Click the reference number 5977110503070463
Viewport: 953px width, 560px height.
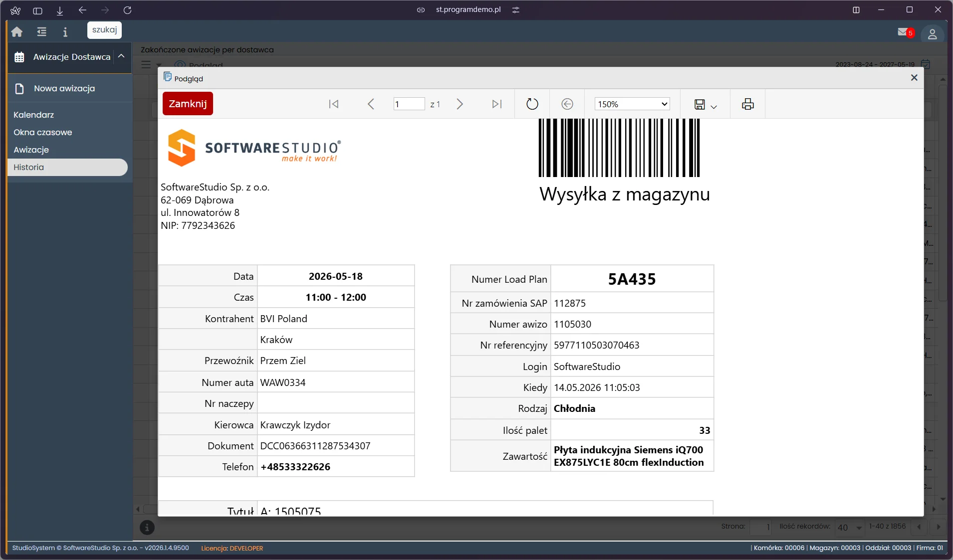[x=596, y=345]
